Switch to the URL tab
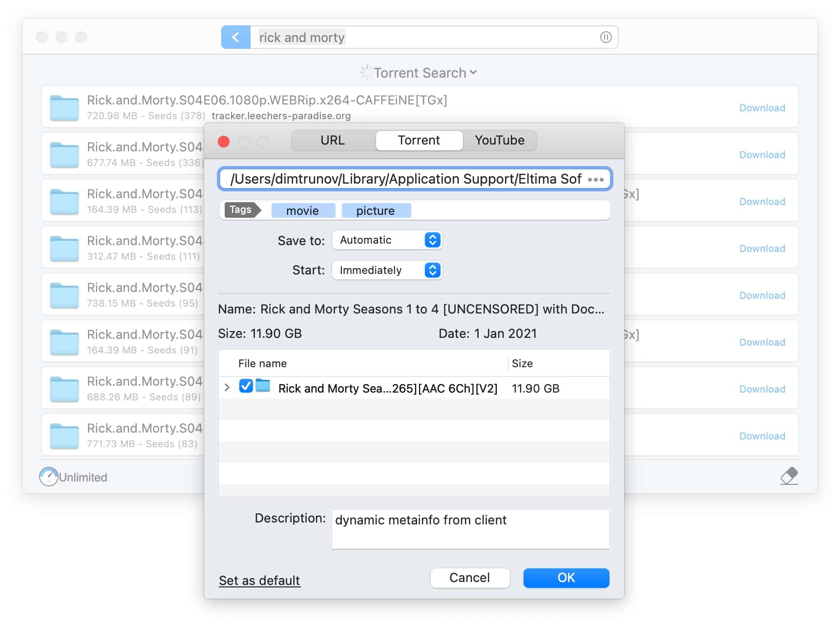Image resolution: width=840 pixels, height=625 pixels. pyautogui.click(x=333, y=140)
